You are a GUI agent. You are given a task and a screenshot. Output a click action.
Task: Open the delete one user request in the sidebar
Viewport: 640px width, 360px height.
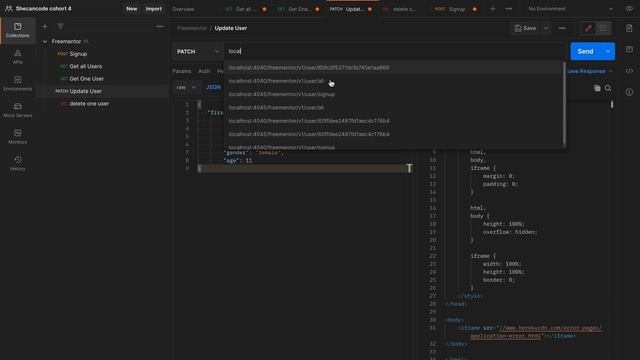[89, 104]
